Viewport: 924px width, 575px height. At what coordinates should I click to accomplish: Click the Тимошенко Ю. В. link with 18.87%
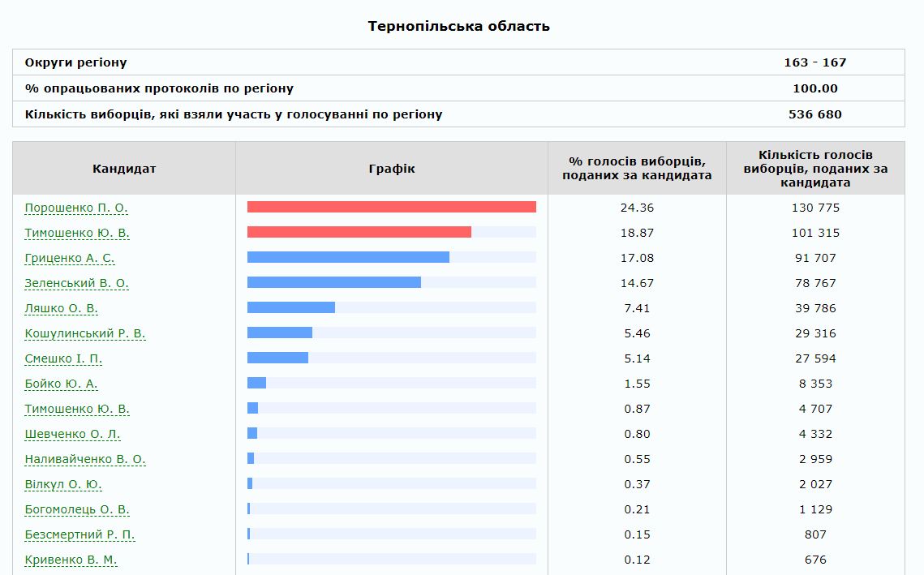pyautogui.click(x=77, y=233)
